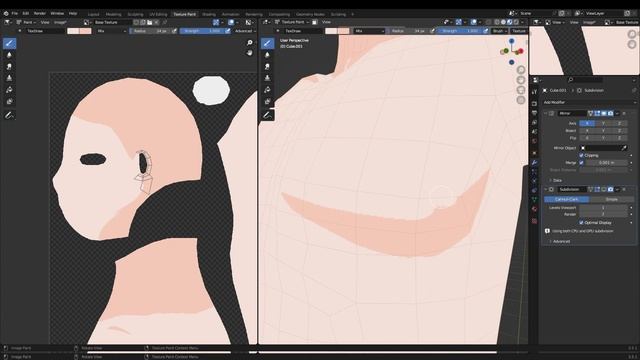The width and height of the screenshot is (640, 360).
Task: Click the Levels Viewport value field
Action: pos(603,208)
